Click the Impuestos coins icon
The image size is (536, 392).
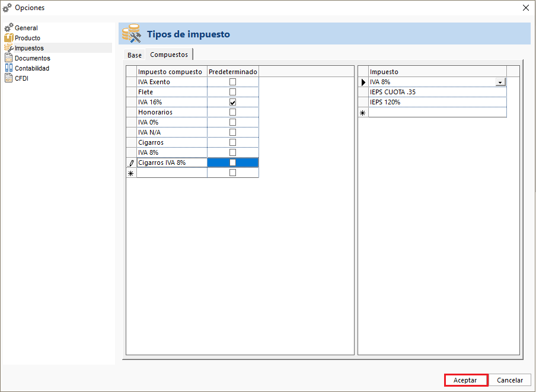(8, 48)
